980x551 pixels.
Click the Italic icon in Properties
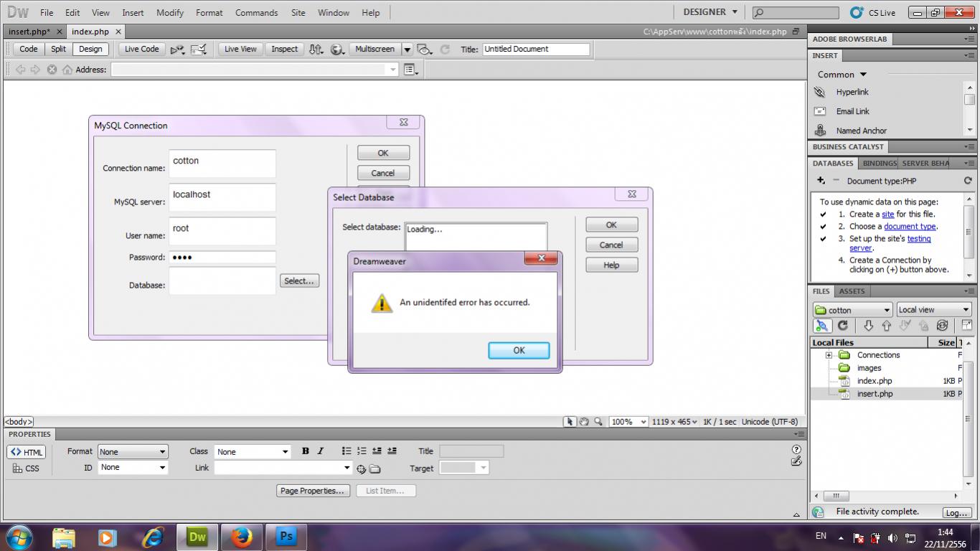click(320, 451)
